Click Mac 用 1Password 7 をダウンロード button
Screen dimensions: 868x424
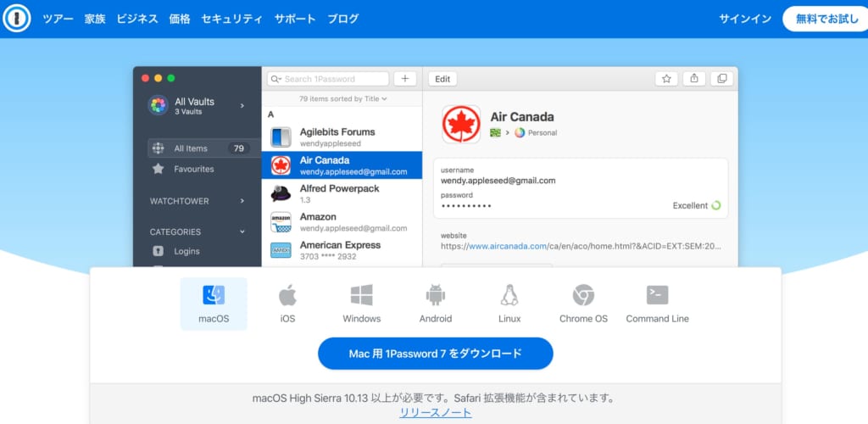click(436, 353)
